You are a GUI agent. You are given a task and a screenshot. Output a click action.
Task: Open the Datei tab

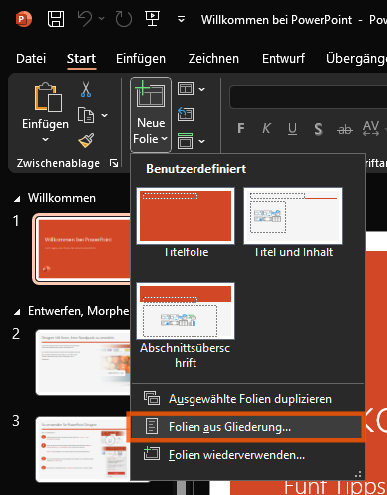pos(31,59)
